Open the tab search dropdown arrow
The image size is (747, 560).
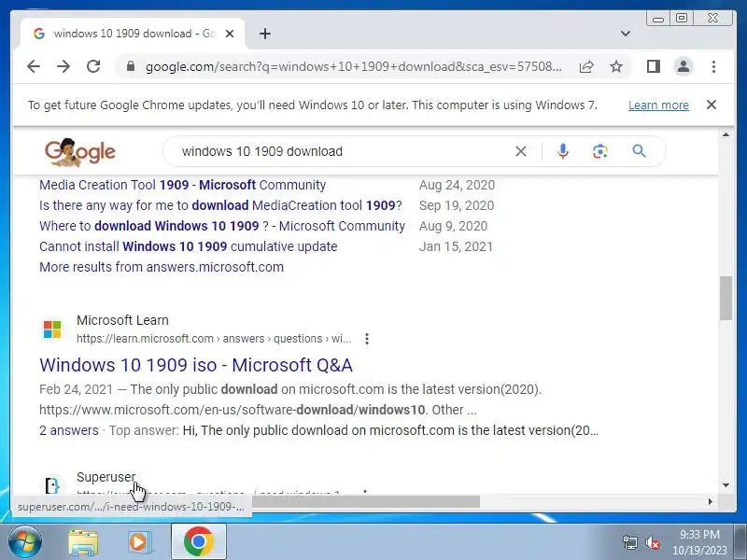[x=626, y=34]
